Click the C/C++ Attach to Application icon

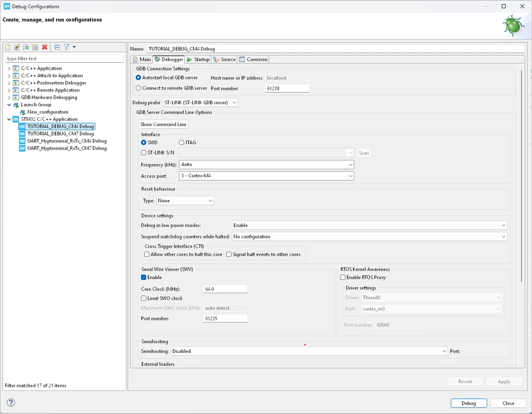(x=15, y=76)
